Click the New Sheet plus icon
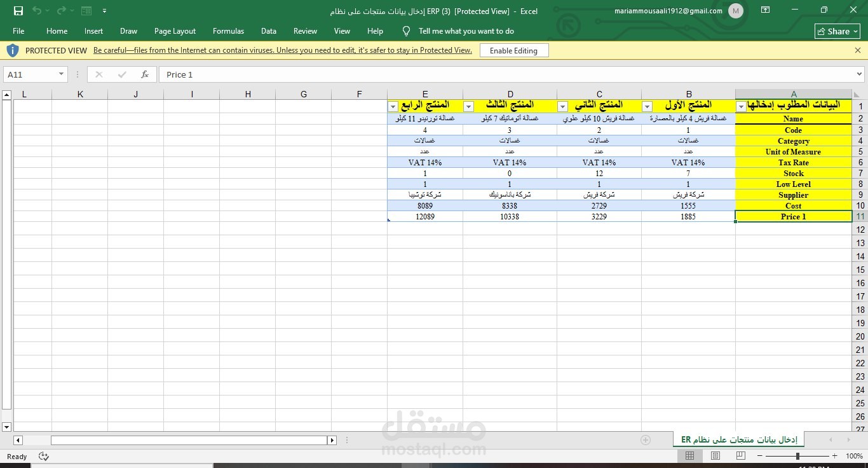Viewport: 868px width, 468px height. [646, 440]
